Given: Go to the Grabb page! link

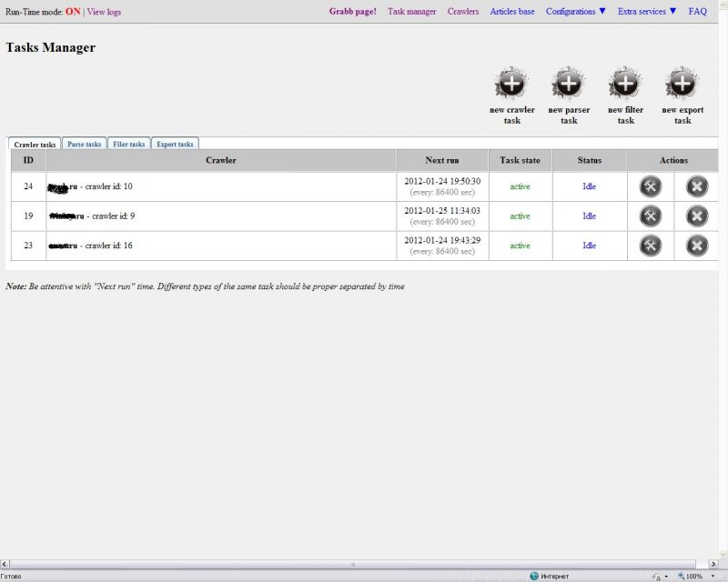Looking at the screenshot, I should click(352, 12).
